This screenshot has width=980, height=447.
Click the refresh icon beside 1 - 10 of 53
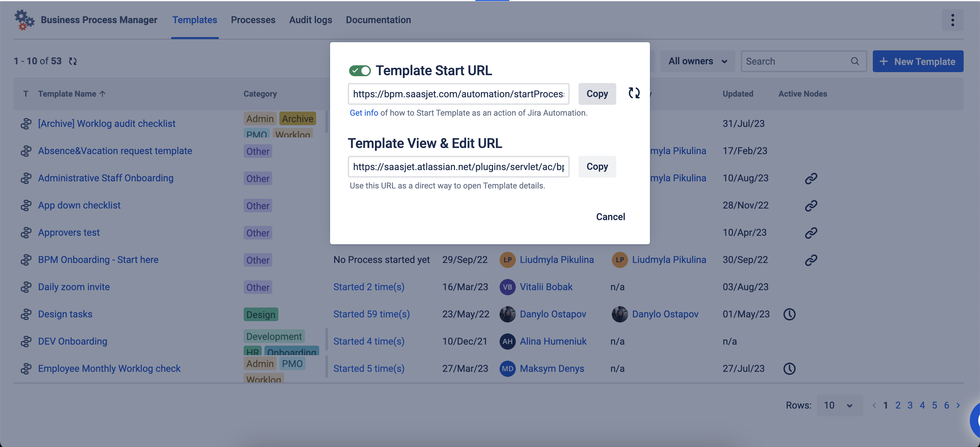point(73,61)
